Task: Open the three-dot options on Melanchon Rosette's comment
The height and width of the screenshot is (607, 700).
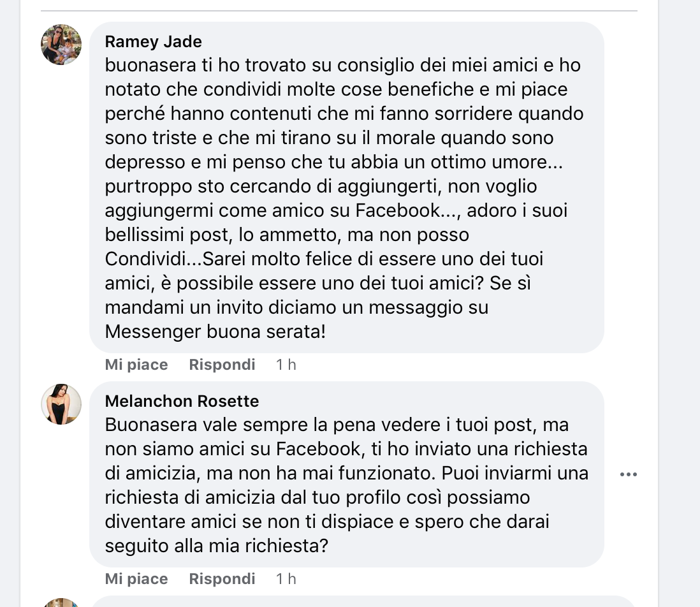Action: 629,474
